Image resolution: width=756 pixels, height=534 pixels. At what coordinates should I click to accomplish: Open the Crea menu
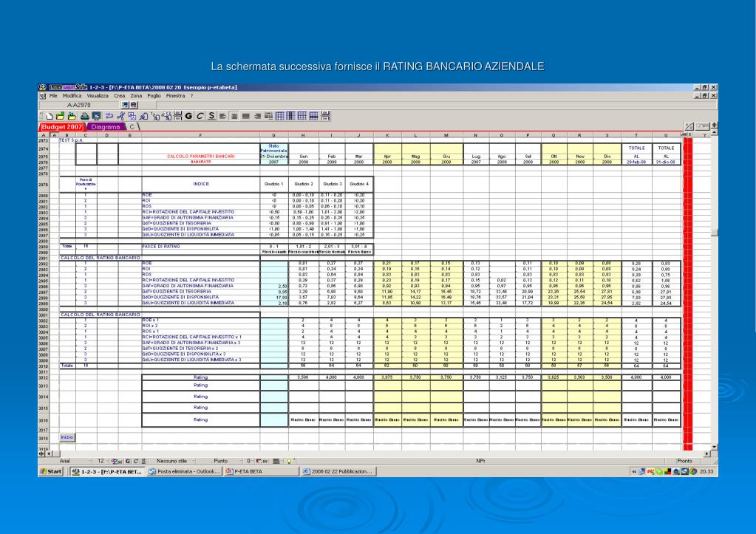119,96
